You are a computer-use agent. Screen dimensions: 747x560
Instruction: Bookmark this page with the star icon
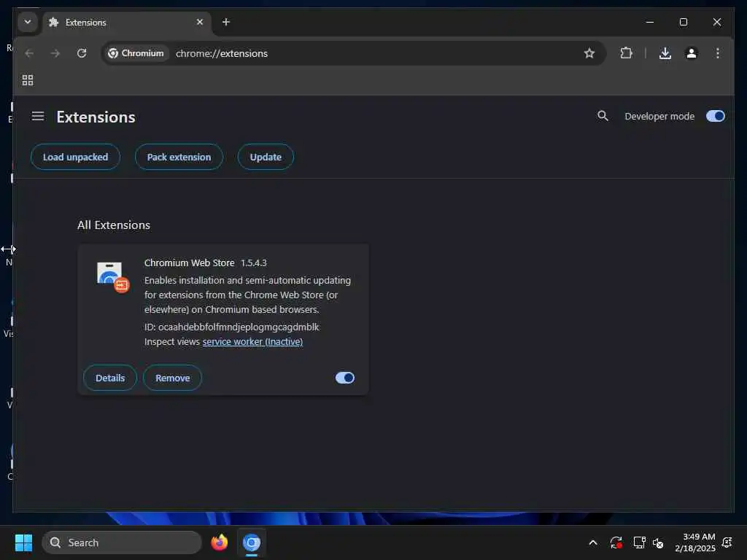coord(589,52)
